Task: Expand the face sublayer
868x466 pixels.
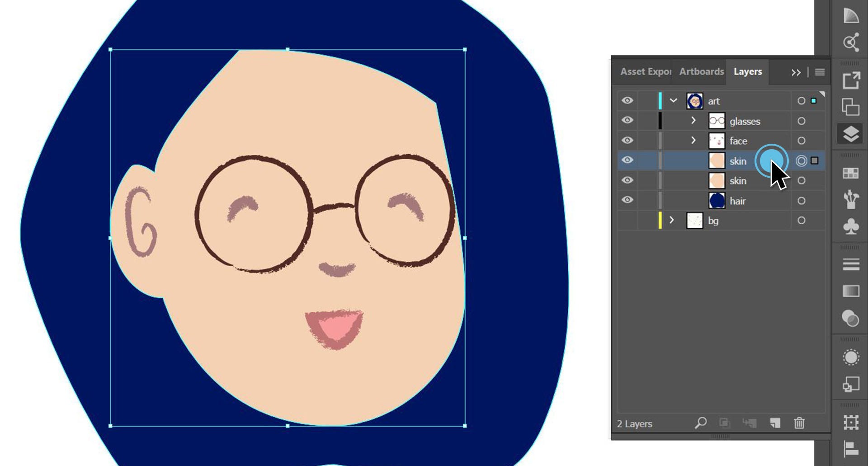Action: (x=694, y=141)
